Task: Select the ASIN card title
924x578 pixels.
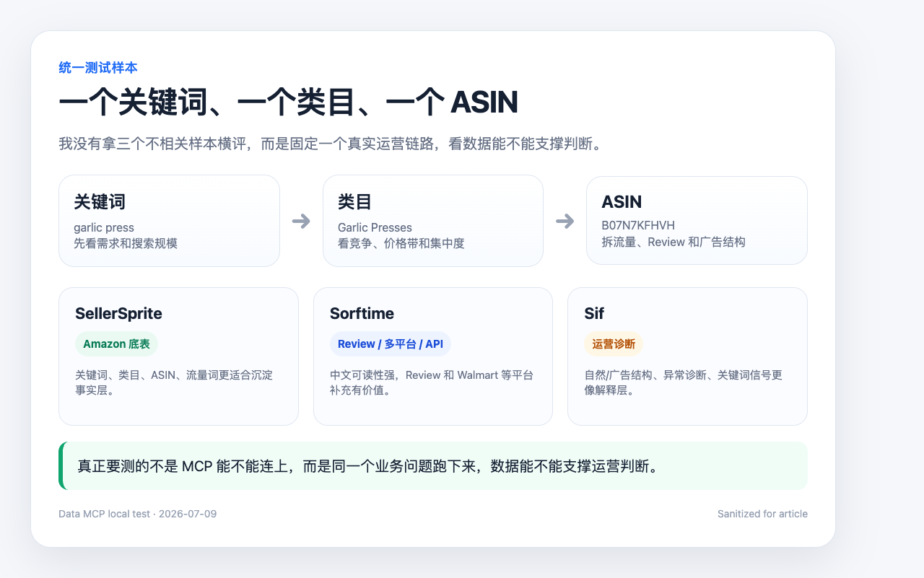Action: 622,201
